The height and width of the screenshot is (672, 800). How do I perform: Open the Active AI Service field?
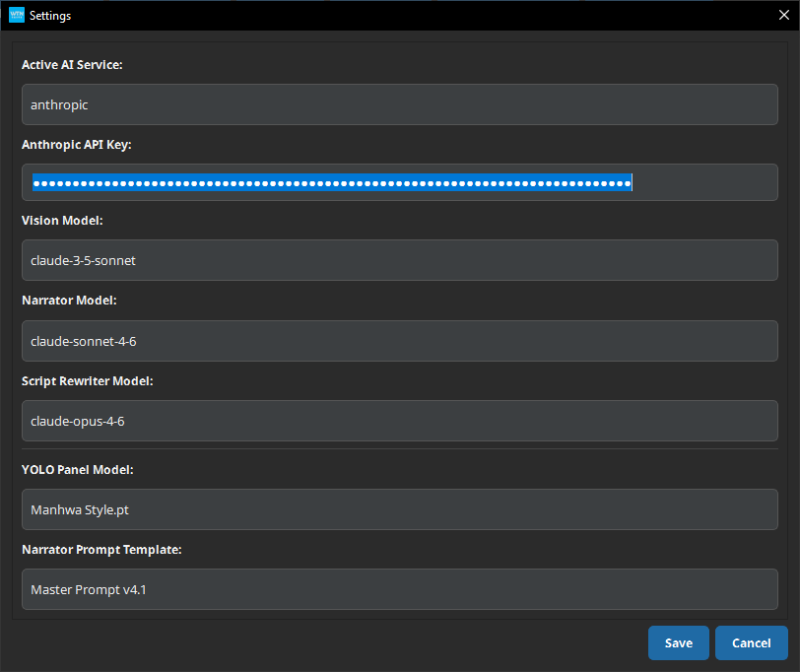click(399, 104)
